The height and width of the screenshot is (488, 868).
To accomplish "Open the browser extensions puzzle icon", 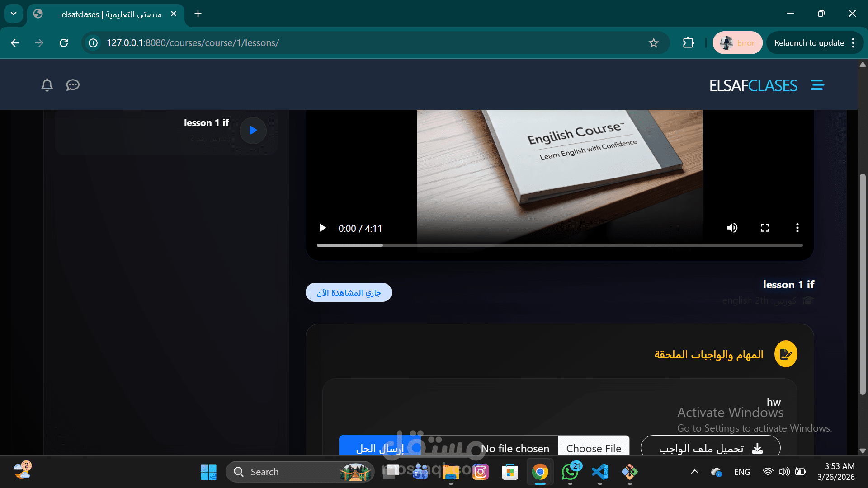I will pyautogui.click(x=688, y=43).
